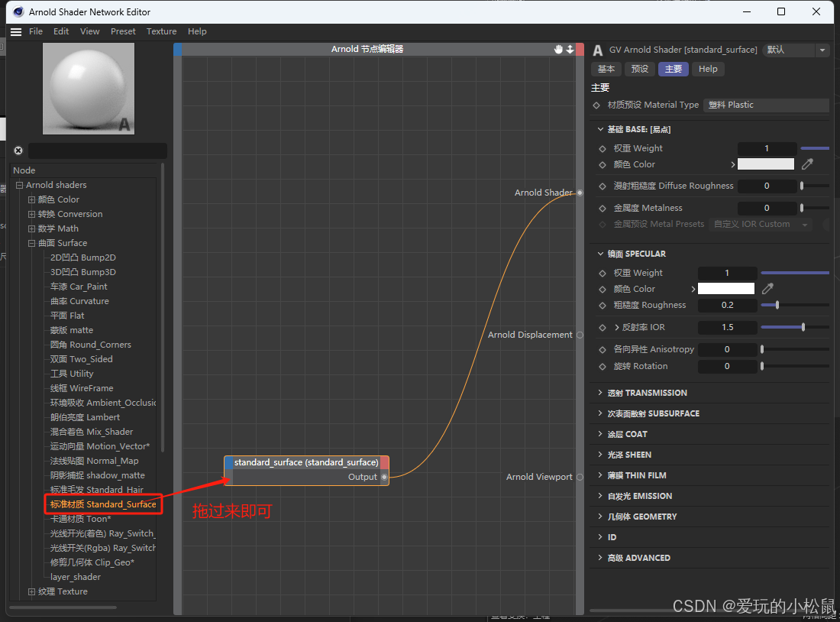Viewport: 840px width, 622px height.
Task: Open the Material Type 塑料 Plastic dropdown
Action: 766,105
